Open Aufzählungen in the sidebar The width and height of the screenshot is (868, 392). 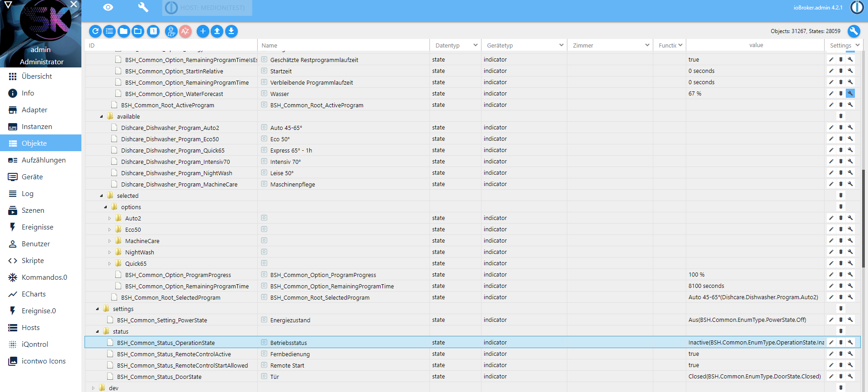41,160
